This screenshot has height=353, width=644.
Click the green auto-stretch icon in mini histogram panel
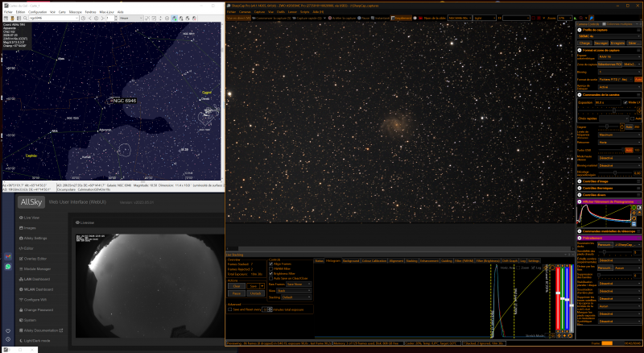[x=634, y=207]
